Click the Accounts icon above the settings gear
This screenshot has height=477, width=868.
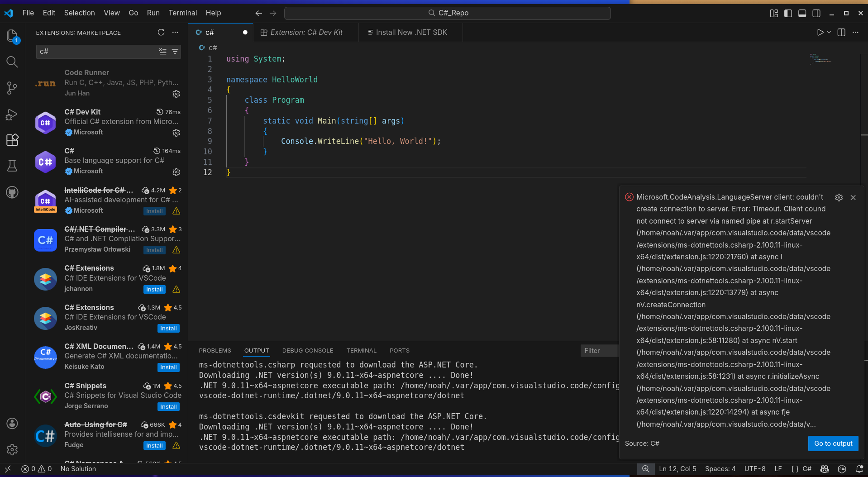pos(12,424)
